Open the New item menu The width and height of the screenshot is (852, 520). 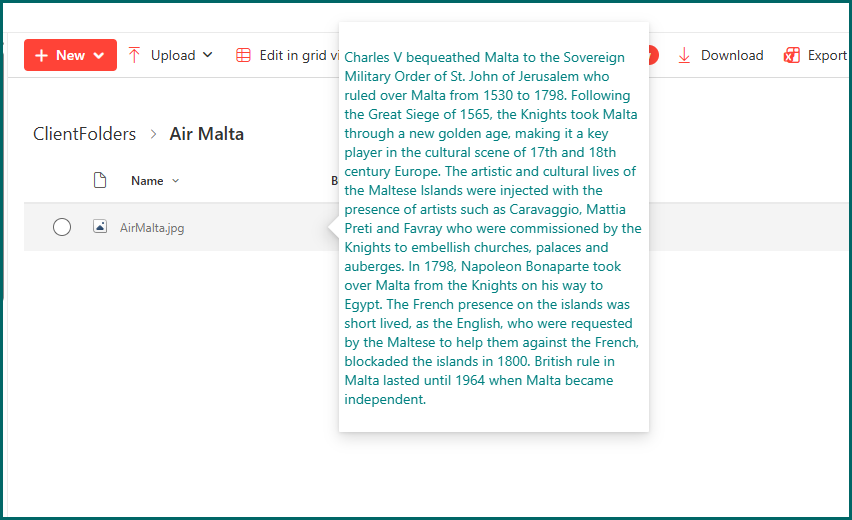pos(70,55)
